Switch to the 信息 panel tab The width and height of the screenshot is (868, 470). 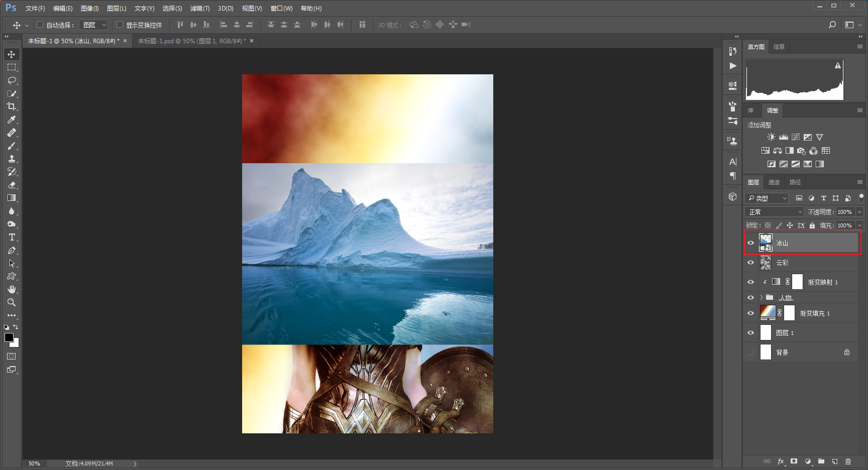click(779, 47)
